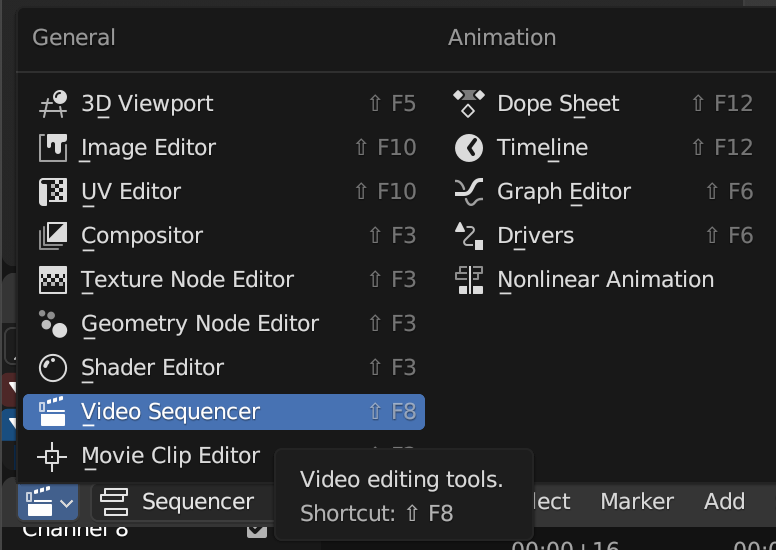This screenshot has height=550, width=776.
Task: Pick Nonlinear Animation from the menu
Action: (x=605, y=280)
